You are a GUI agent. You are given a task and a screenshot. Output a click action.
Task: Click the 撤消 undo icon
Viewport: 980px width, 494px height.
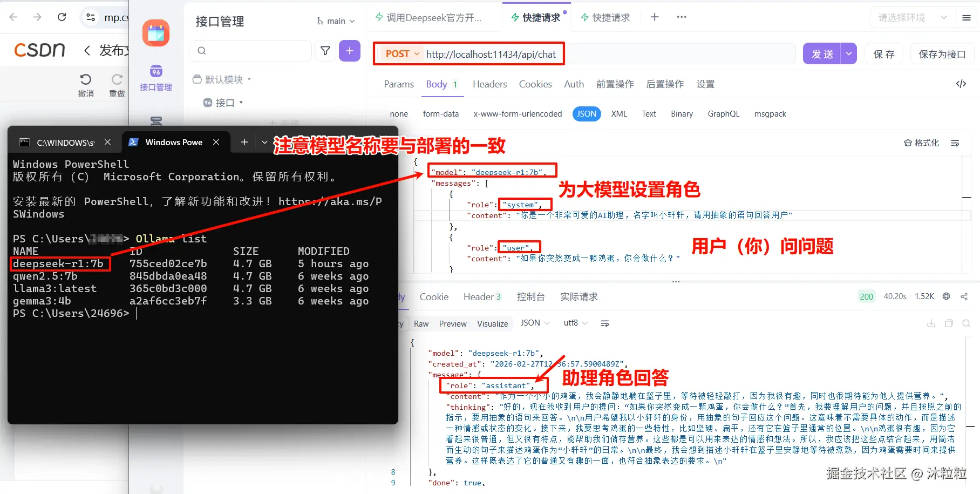click(86, 79)
